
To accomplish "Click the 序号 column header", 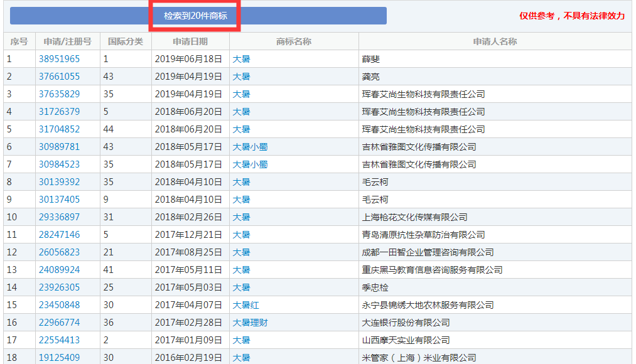I will pos(19,41).
